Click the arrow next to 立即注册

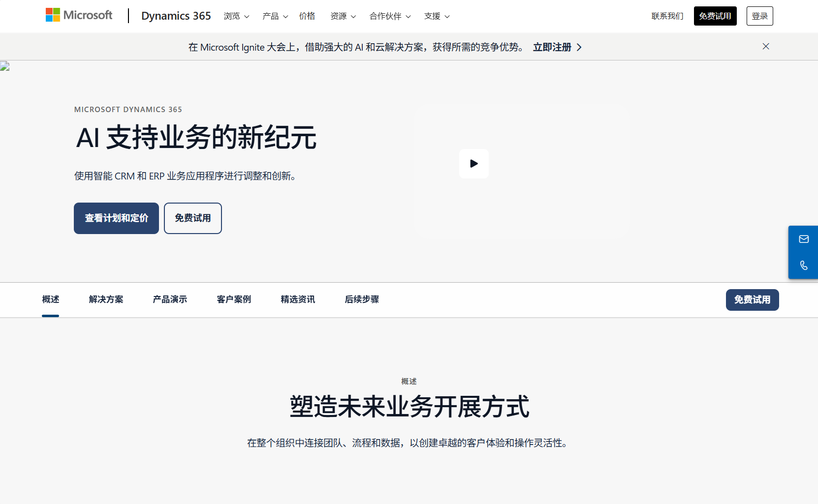(579, 47)
